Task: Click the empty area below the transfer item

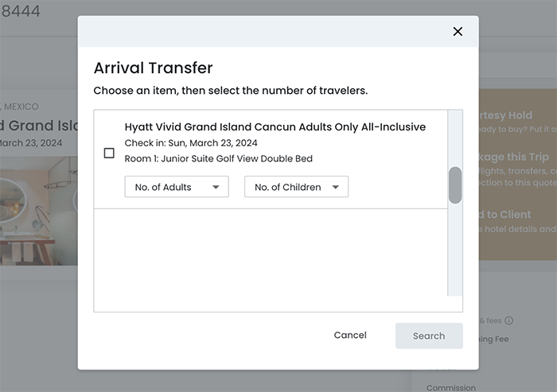Action: pos(271,259)
